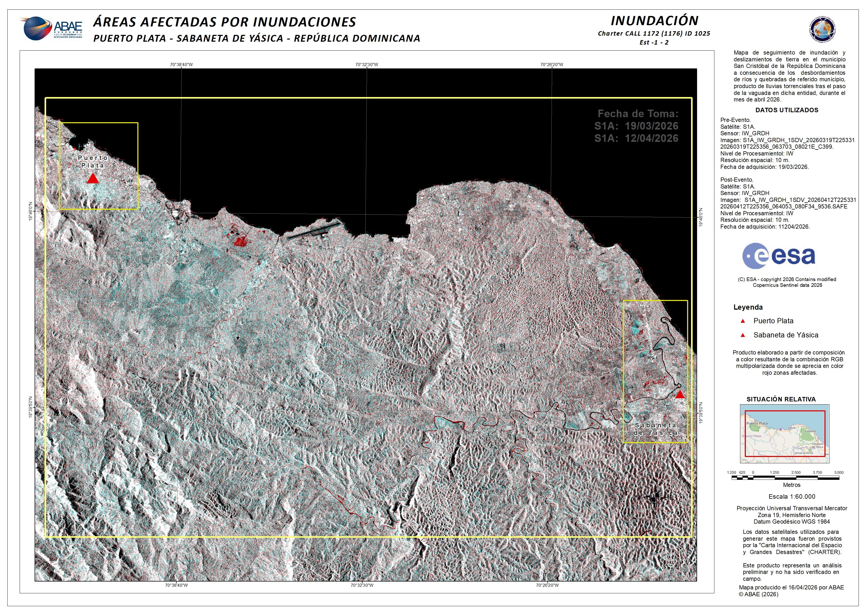The image size is (868, 613).
Task: Click the ÁREAS AFECTADAS POR INUNDACIONES title
Action: (x=224, y=22)
